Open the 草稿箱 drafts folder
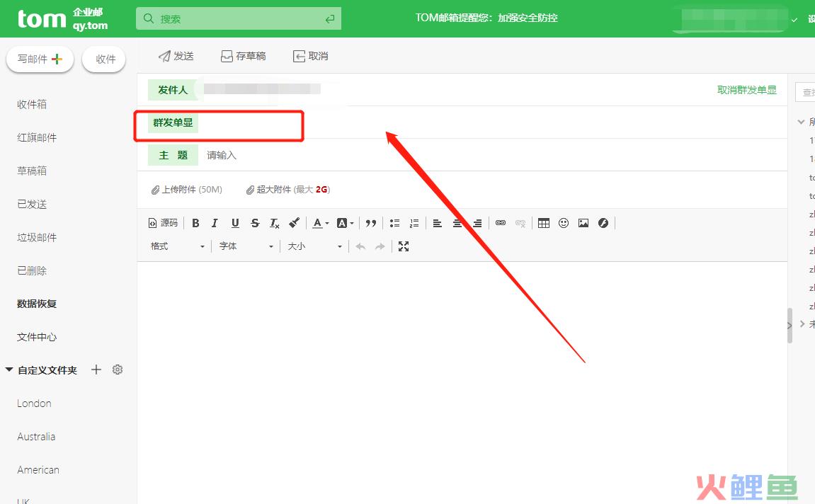This screenshot has height=504, width=815. point(32,171)
